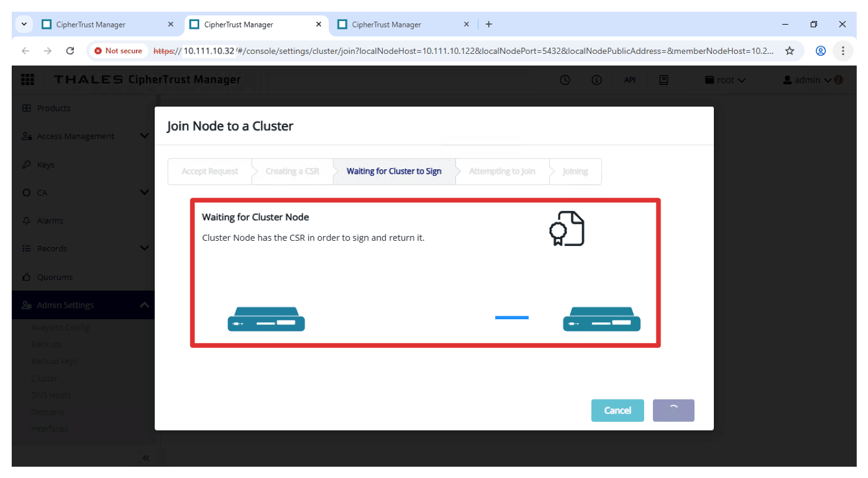The width and height of the screenshot is (868, 478).
Task: Open the app grid launcher icon
Action: pos(28,80)
